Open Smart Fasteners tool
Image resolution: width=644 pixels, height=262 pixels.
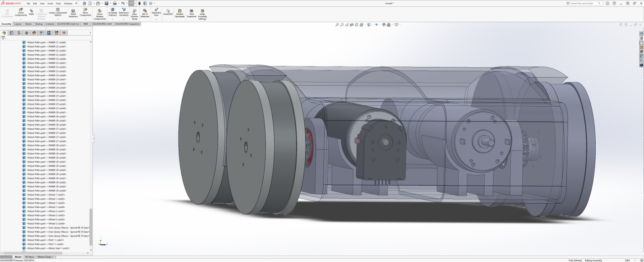pos(73,13)
